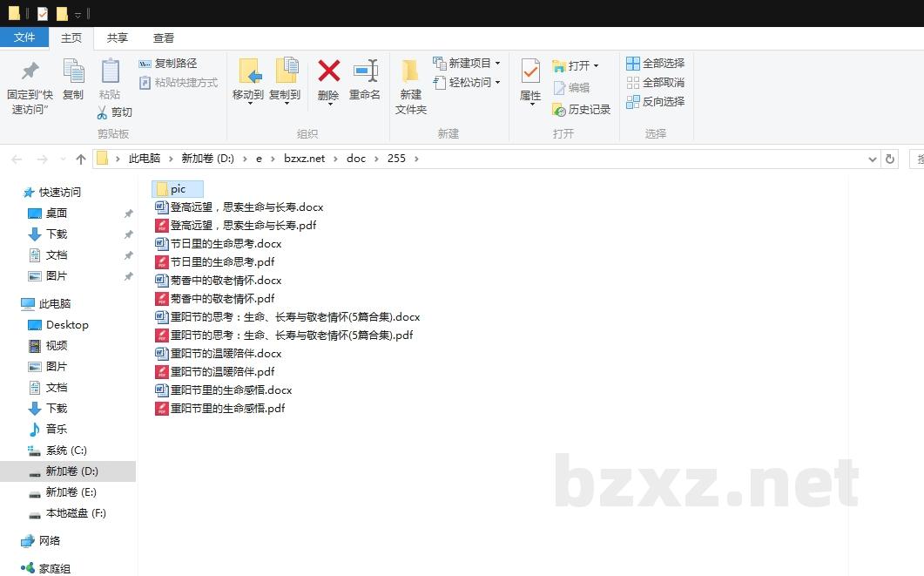Viewport: 924px width, 576px height.
Task: Open the 打开 (Open) dropdown arrow
Action: (595, 64)
